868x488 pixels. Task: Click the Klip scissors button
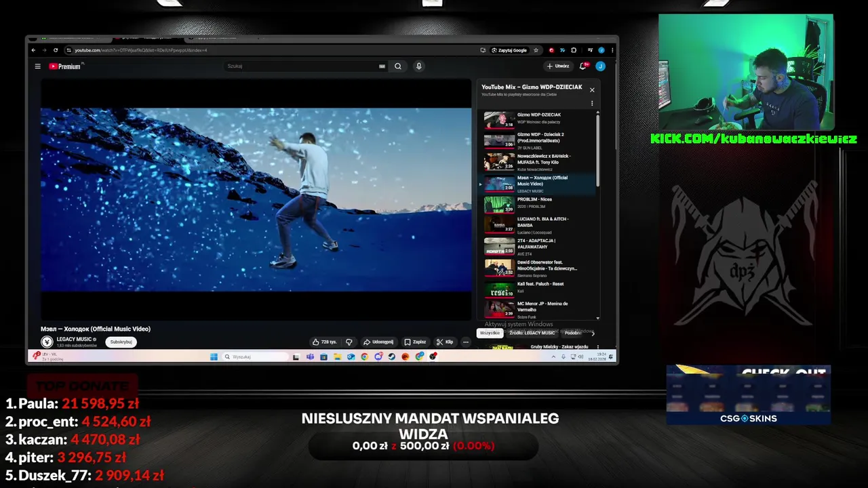pos(445,342)
